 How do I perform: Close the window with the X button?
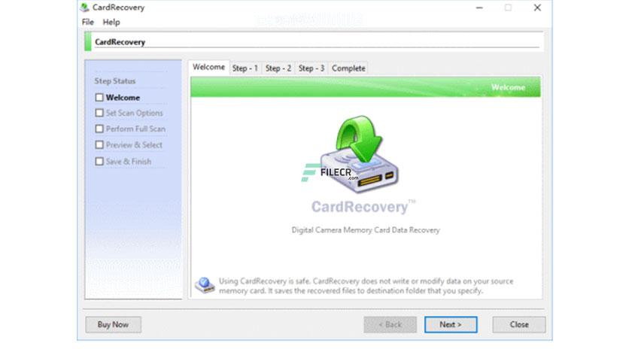[x=537, y=8]
